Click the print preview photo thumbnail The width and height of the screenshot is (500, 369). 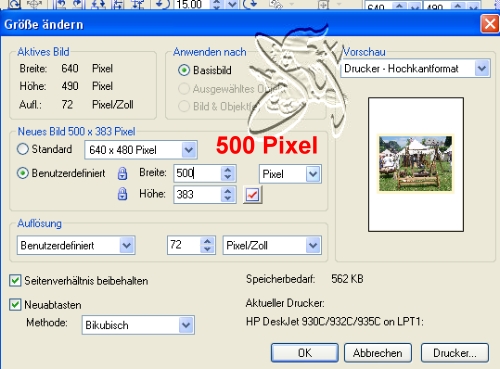[415, 163]
